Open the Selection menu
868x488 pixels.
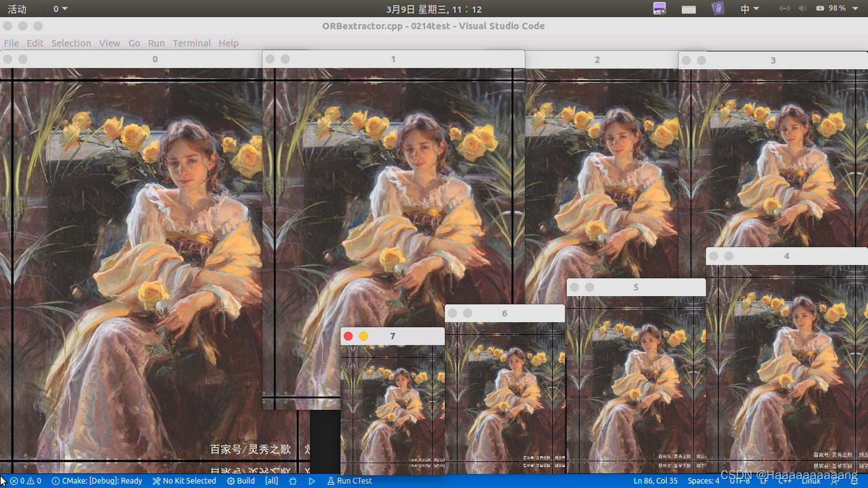pyautogui.click(x=71, y=43)
